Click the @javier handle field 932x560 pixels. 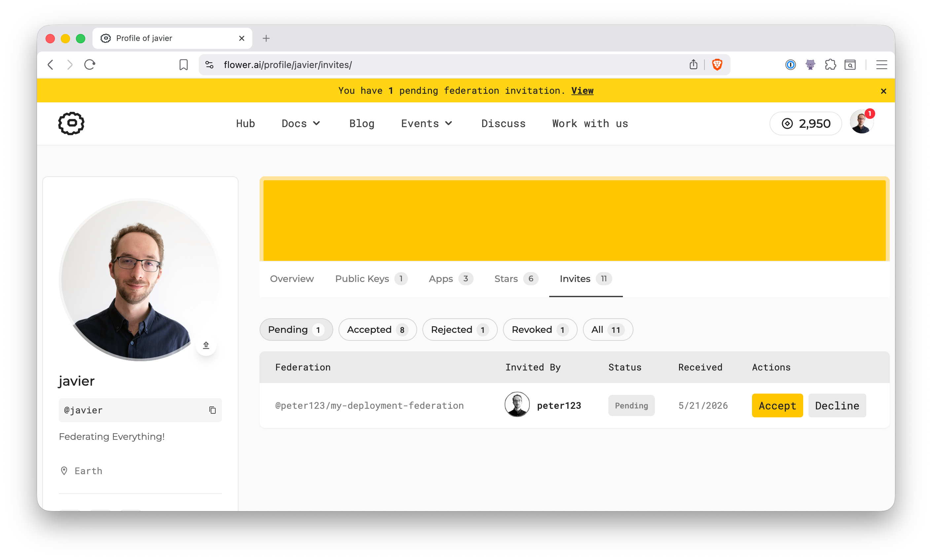(x=140, y=410)
